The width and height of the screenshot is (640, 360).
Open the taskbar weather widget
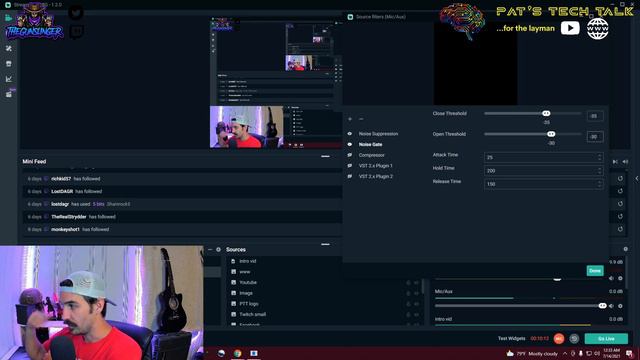(x=532, y=353)
